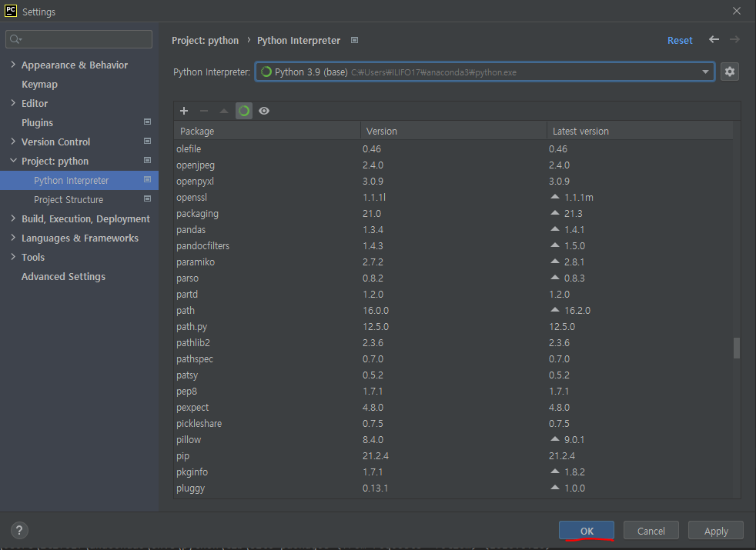The image size is (756, 550).
Task: Select the patsy package row
Action: click(x=453, y=375)
